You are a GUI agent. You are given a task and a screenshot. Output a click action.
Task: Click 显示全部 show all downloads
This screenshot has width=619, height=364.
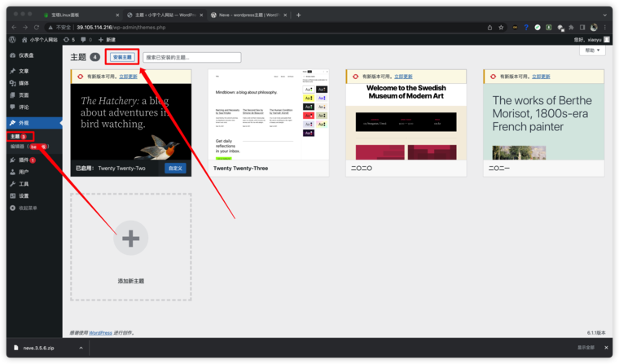click(586, 348)
